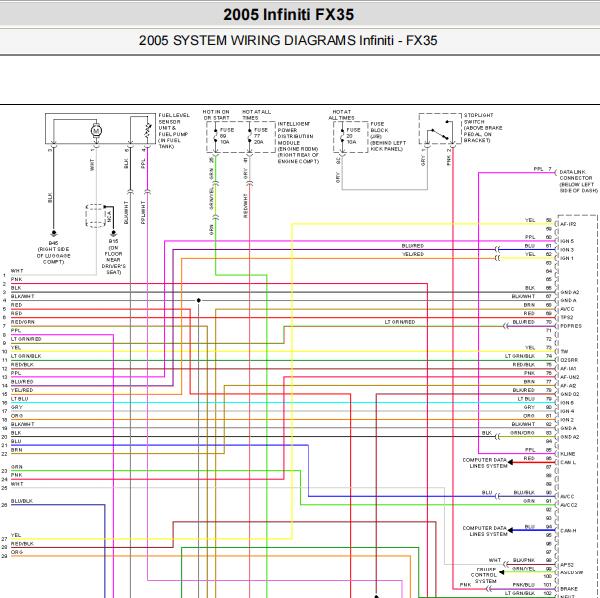The height and width of the screenshot is (598, 600).
Task: Click the Fuse 69 10A fuse symbol
Action: (x=215, y=136)
